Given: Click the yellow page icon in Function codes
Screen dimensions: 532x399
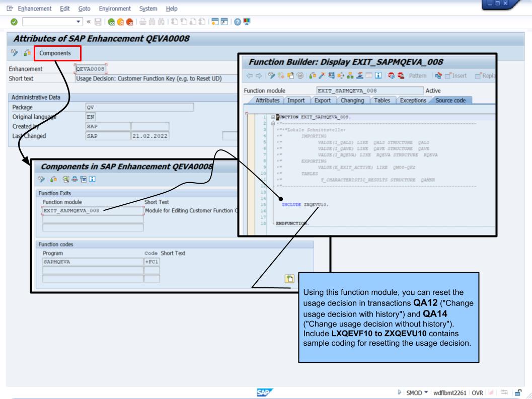Looking at the screenshot, I should point(289,279).
